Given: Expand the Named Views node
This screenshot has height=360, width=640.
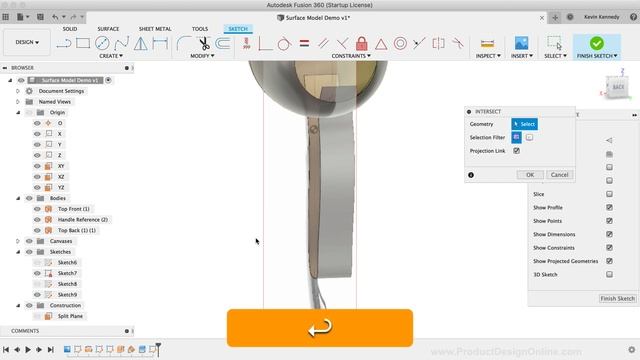Looking at the screenshot, I should tap(18, 102).
